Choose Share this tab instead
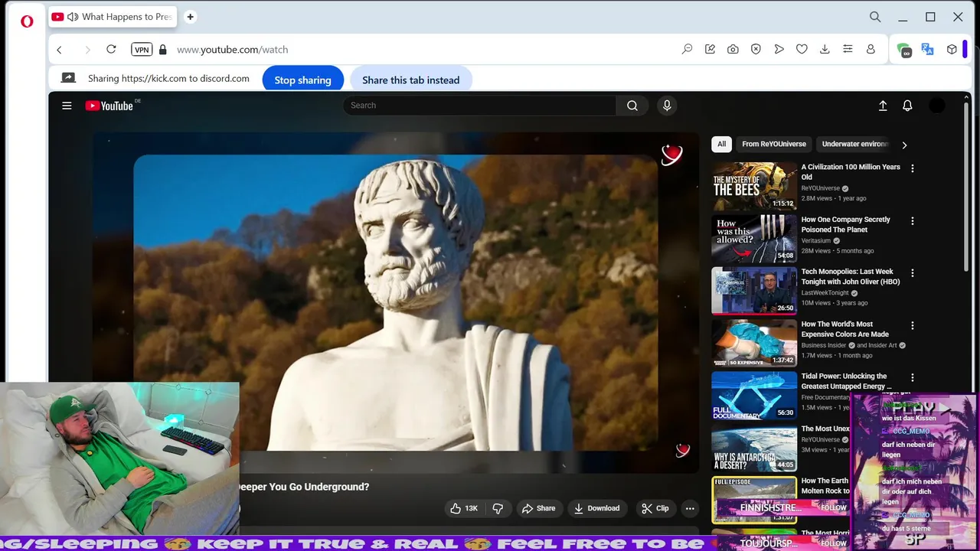This screenshot has height=551, width=980. click(410, 80)
